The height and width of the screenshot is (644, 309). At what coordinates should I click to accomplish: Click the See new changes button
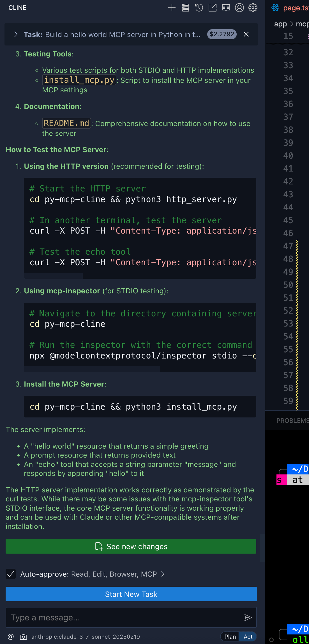pyautogui.click(x=131, y=546)
